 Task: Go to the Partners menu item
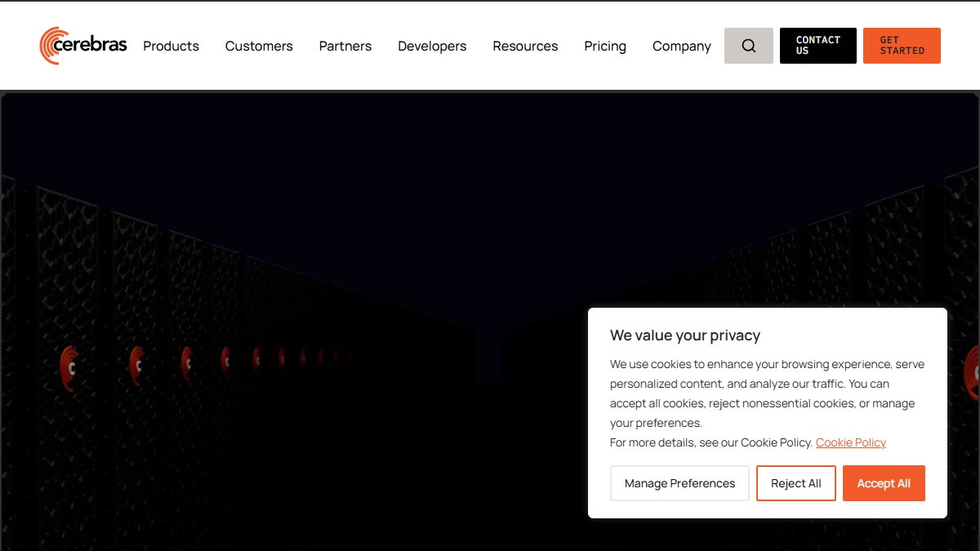(x=345, y=47)
